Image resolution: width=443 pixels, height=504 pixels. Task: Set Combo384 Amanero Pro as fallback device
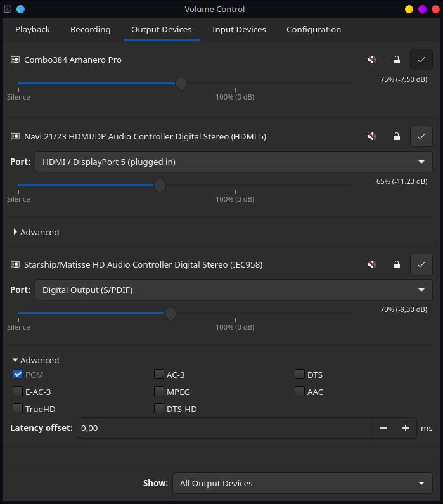(x=421, y=60)
